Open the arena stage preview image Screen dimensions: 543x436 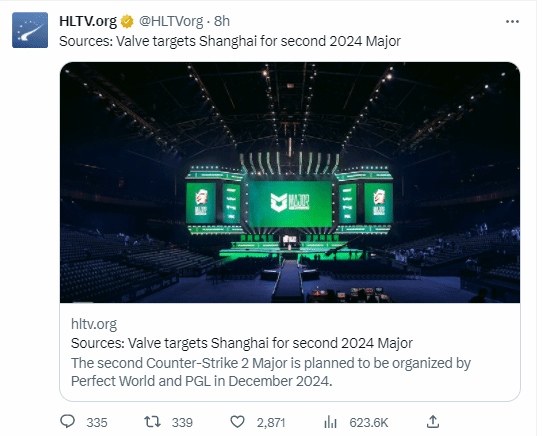coord(290,183)
